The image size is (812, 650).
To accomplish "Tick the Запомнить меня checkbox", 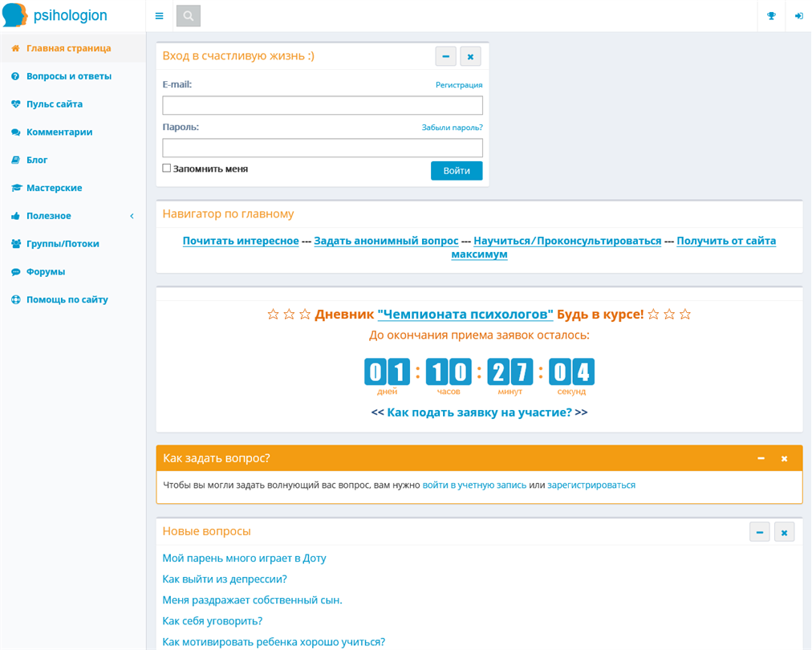I will click(167, 168).
